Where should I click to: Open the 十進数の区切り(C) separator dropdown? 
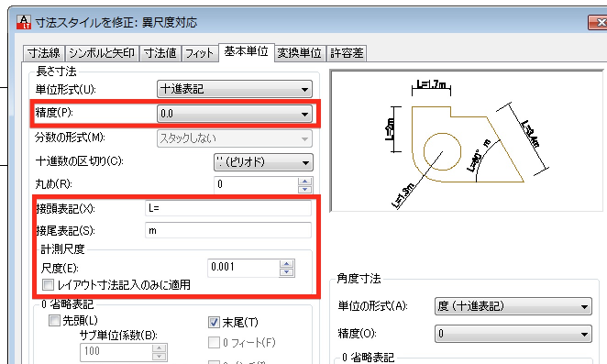pyautogui.click(x=263, y=162)
